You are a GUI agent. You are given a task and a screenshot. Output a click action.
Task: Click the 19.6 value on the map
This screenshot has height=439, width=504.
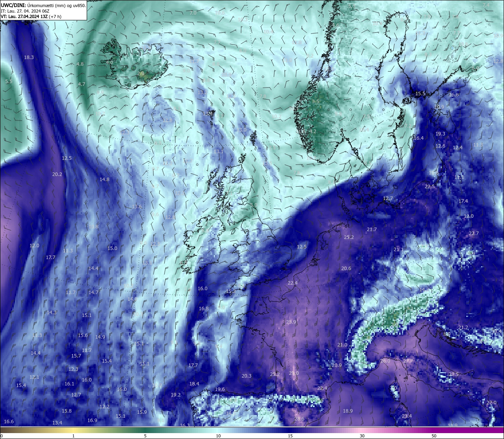[220, 389]
